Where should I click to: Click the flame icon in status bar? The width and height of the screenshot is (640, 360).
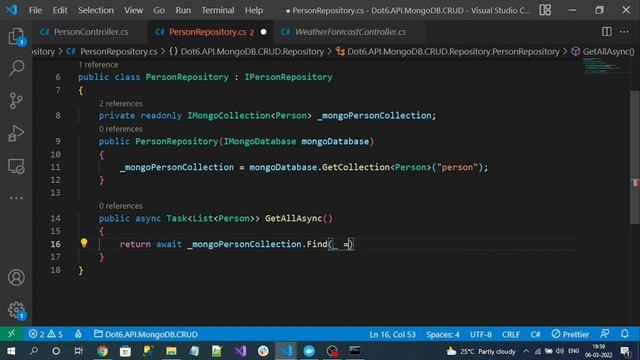point(78,334)
